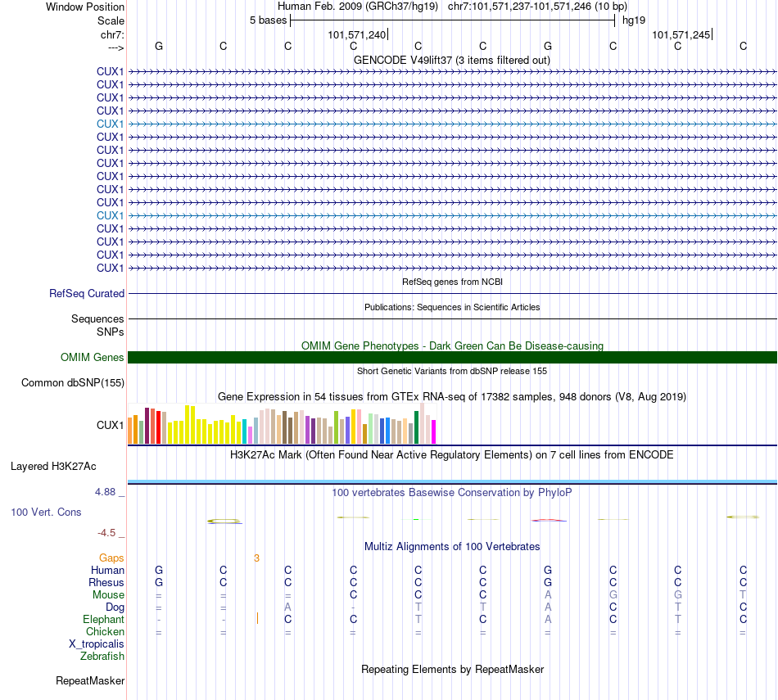Open OMIM Gene Phenotypes track title
The width and height of the screenshot is (778, 700).
(x=452, y=345)
